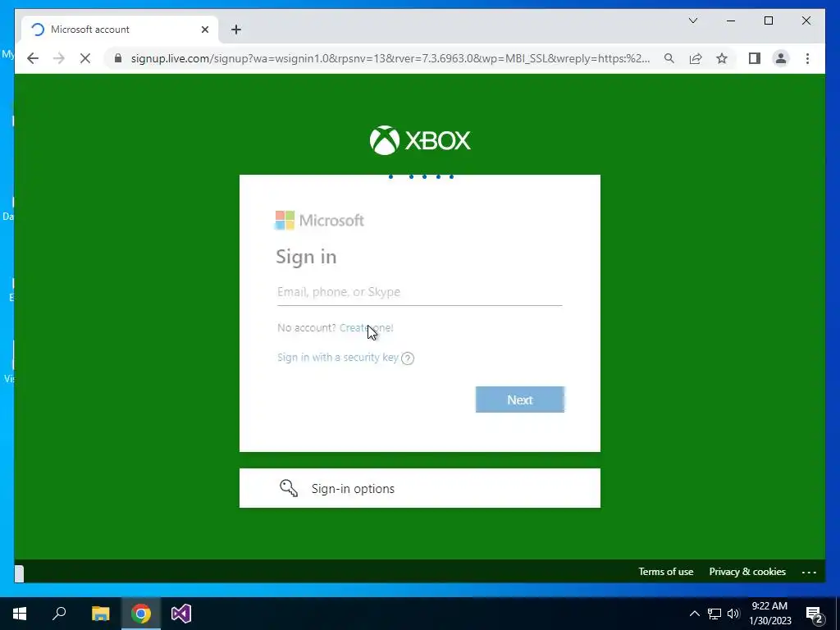Click the key icon beside Sign-in options
Viewport: 840px width, 630px height.
[289, 488]
